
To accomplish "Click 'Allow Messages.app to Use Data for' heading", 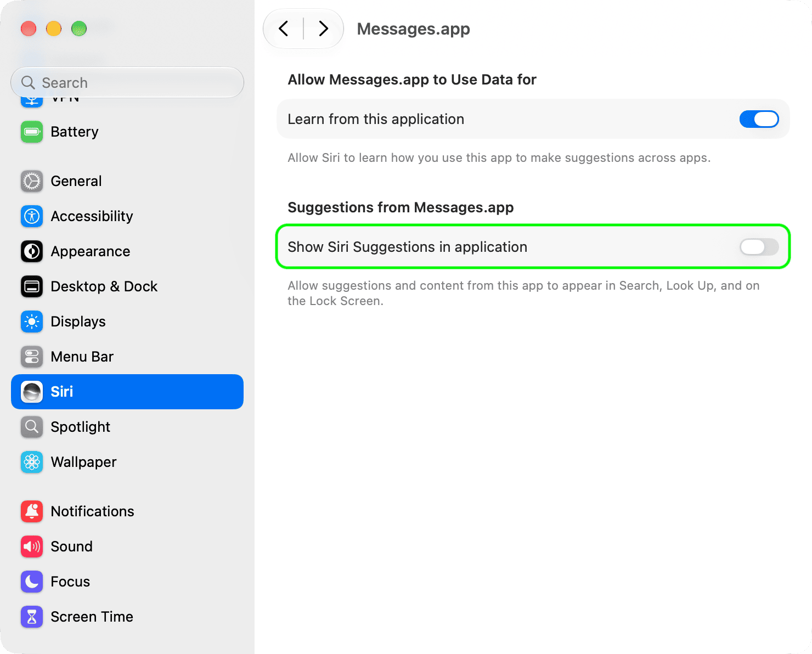I will click(412, 80).
